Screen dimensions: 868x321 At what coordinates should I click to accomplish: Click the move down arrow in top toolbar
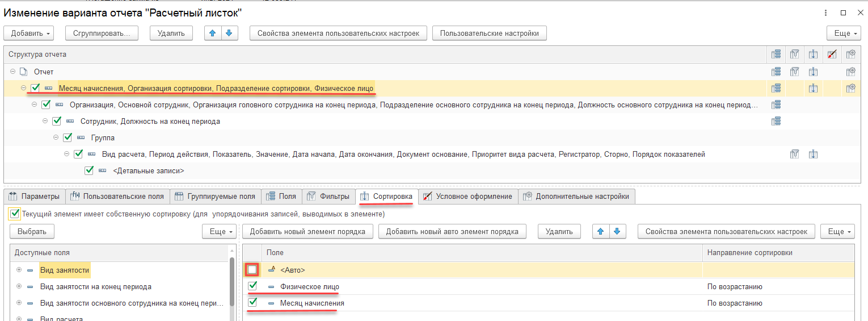tap(229, 33)
